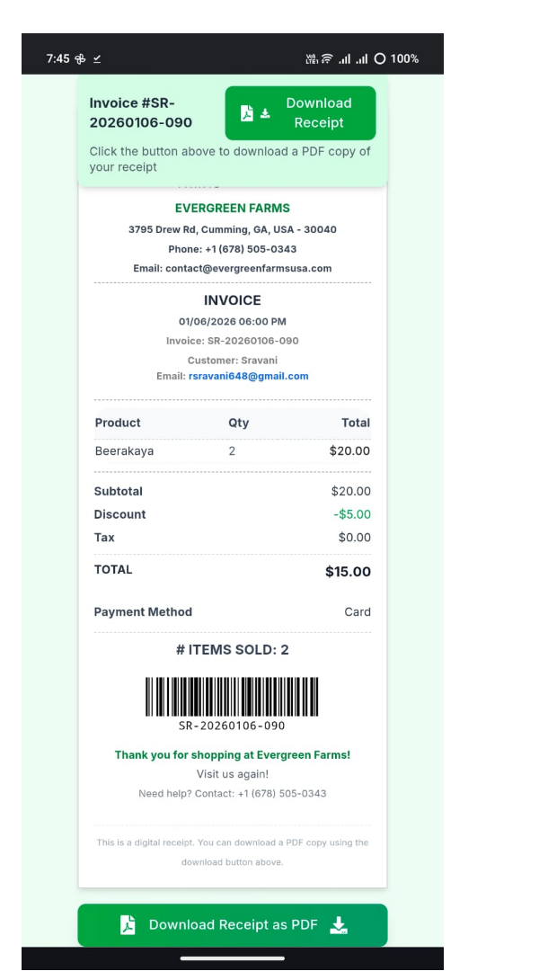Screen dimensions: 539x980
Task: Open the rsravani648@gmail.com email link
Action: 248,376
